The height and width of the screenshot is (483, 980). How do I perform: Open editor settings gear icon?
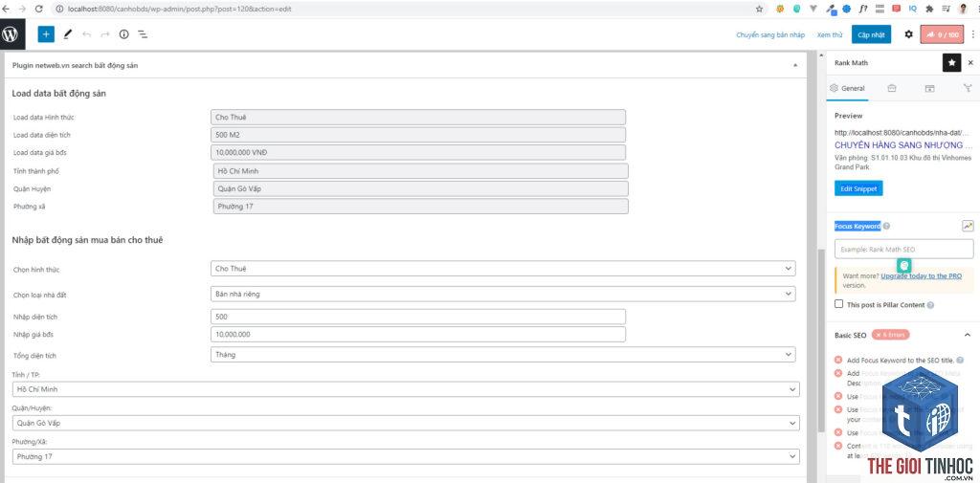click(x=908, y=34)
